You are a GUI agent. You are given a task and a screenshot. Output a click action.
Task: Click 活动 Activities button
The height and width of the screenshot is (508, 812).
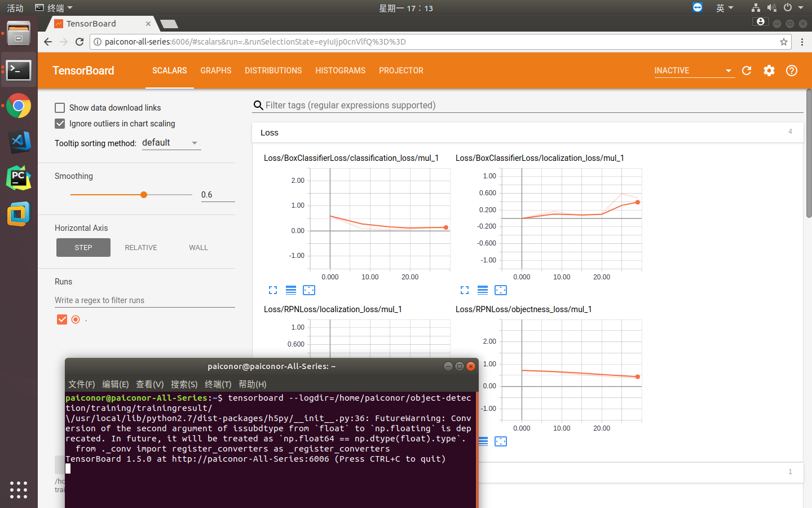(15, 8)
